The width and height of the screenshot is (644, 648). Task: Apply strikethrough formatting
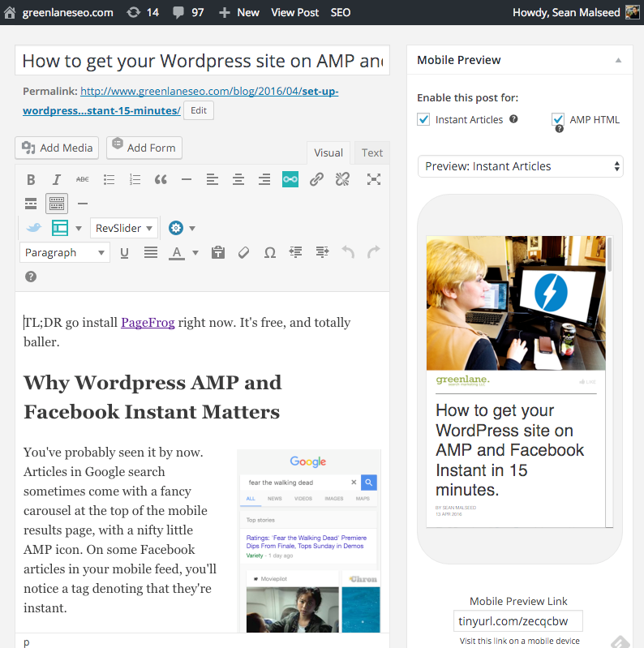(83, 180)
